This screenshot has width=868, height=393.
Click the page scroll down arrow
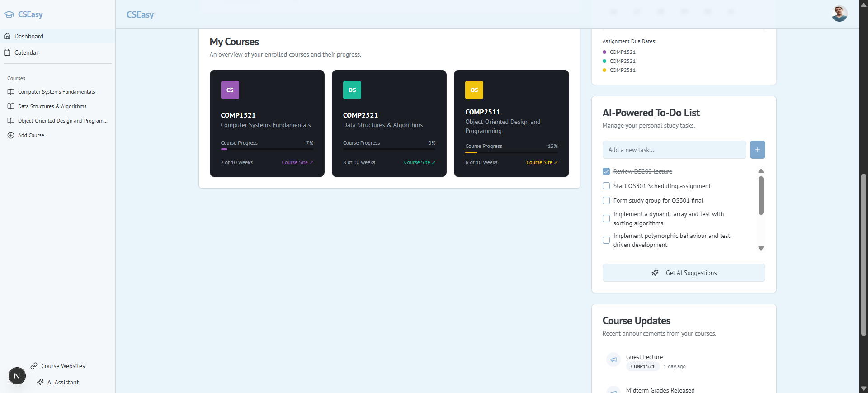click(x=863, y=388)
